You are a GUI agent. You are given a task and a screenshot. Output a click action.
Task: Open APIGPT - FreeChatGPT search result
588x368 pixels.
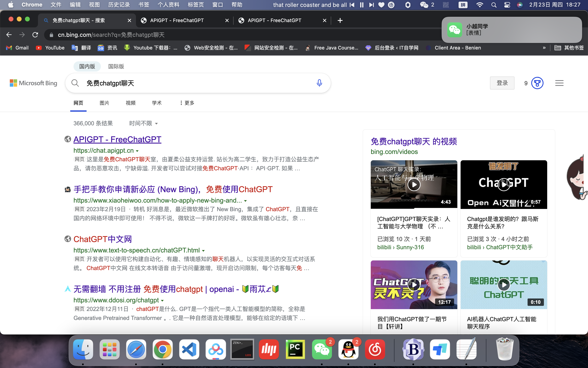click(117, 139)
